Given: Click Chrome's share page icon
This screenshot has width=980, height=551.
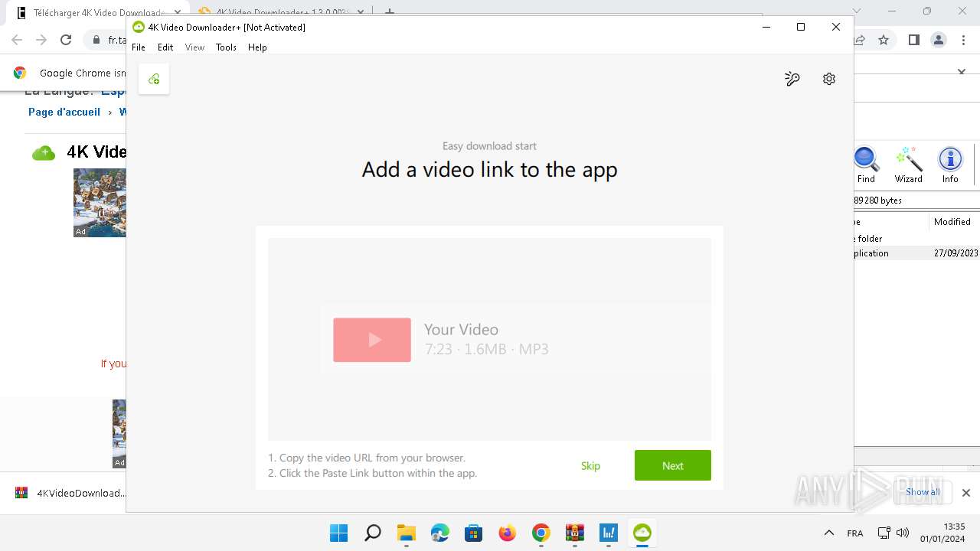Looking at the screenshot, I should 860,40.
